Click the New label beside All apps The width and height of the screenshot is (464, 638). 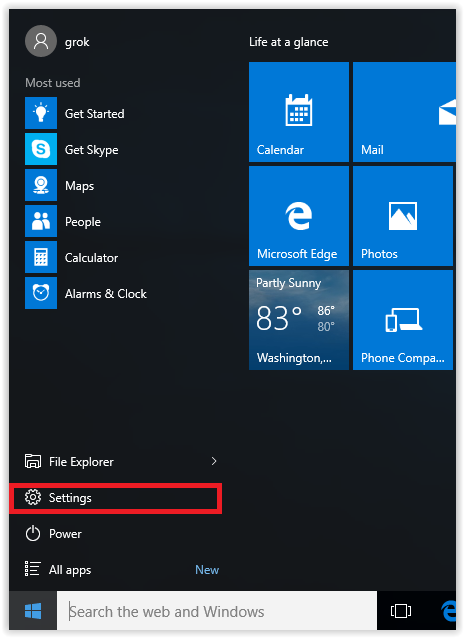[207, 570]
